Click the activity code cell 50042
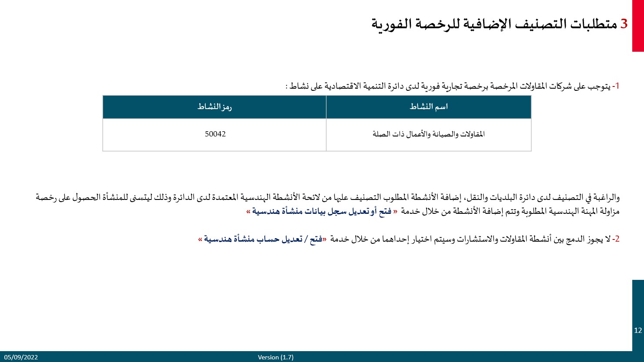This screenshot has height=362, width=644. 215,134
